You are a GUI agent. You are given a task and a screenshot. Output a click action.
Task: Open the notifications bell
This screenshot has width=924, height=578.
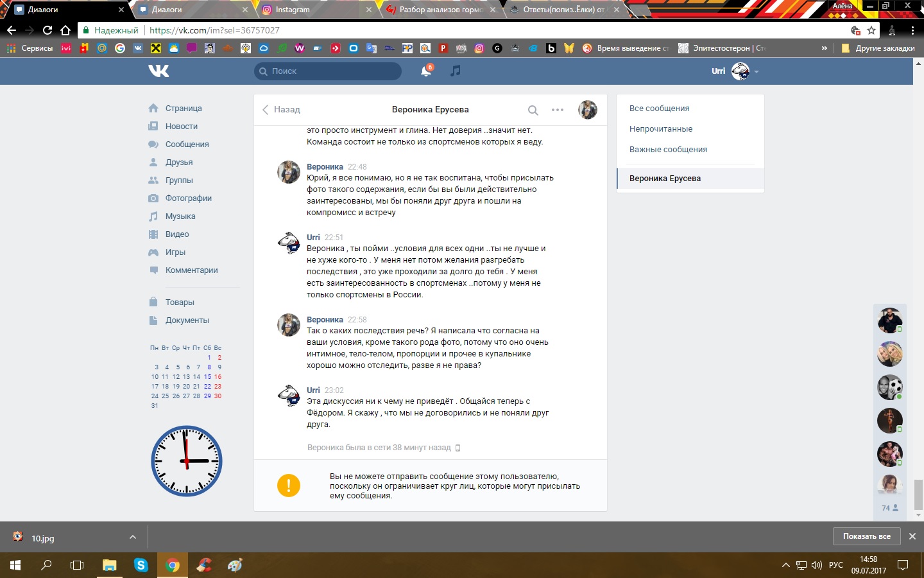click(425, 71)
